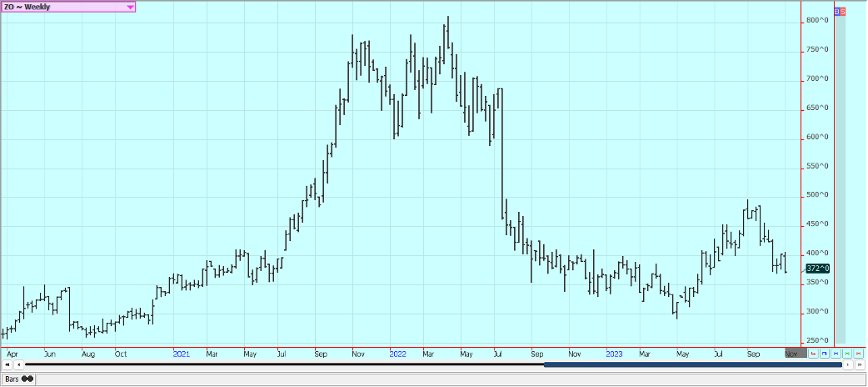Click the blue crossed-lines icon
The width and height of the screenshot is (868, 387).
pos(836,353)
